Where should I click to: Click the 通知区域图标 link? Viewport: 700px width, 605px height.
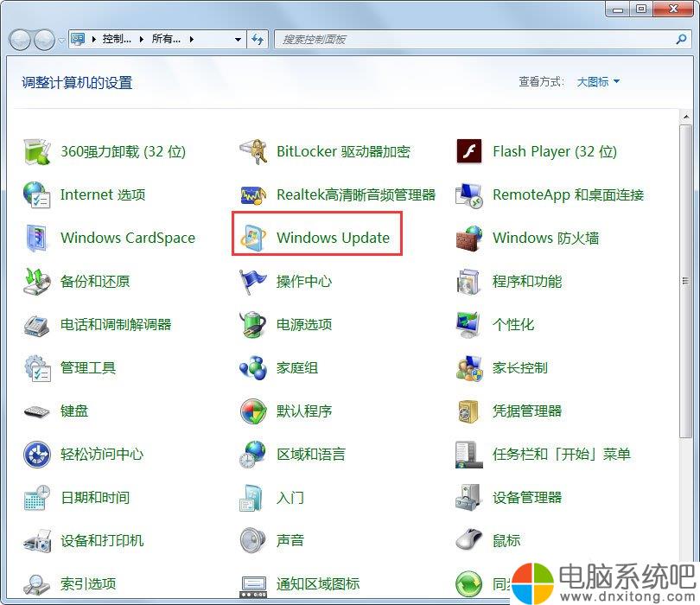[318, 584]
